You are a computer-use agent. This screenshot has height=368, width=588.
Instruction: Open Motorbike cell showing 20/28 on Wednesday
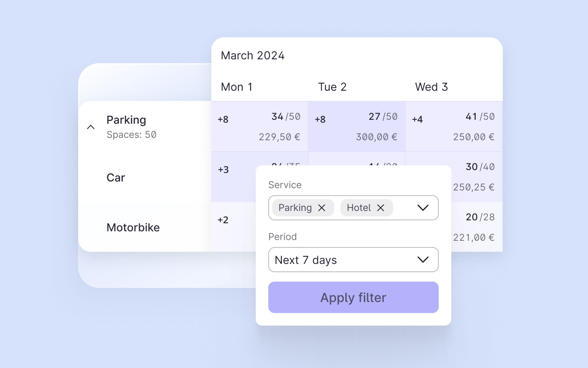tap(477, 227)
